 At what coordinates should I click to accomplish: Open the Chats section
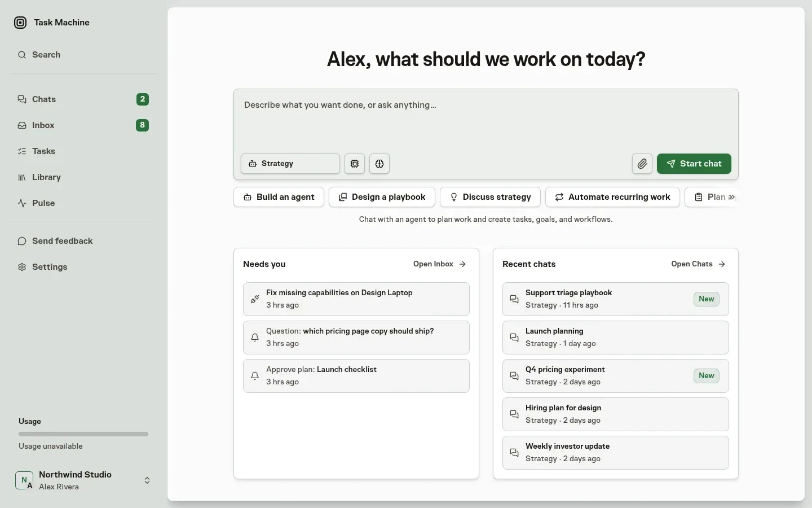[x=83, y=99]
